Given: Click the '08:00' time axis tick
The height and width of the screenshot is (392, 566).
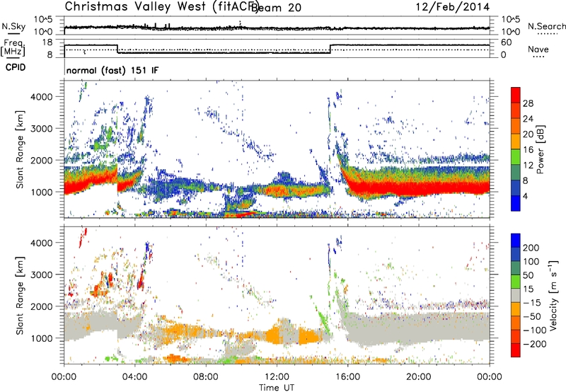Looking at the screenshot, I should [206, 377].
